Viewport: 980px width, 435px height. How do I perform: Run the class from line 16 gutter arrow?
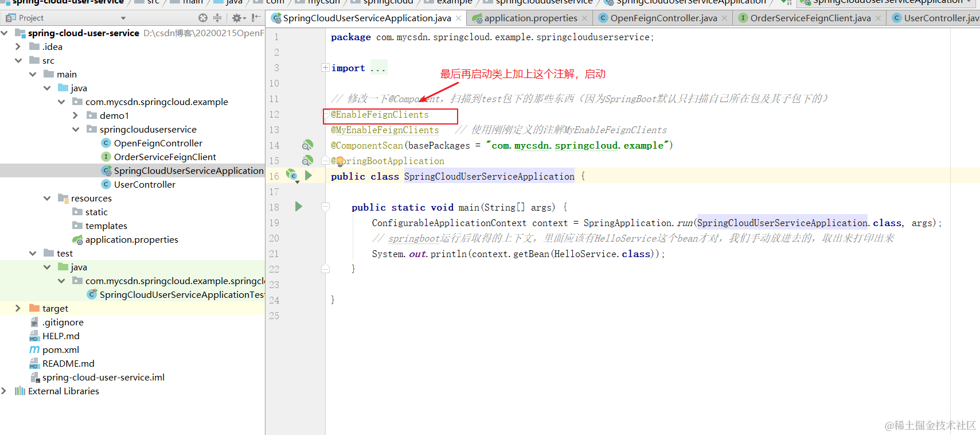pyautogui.click(x=309, y=176)
